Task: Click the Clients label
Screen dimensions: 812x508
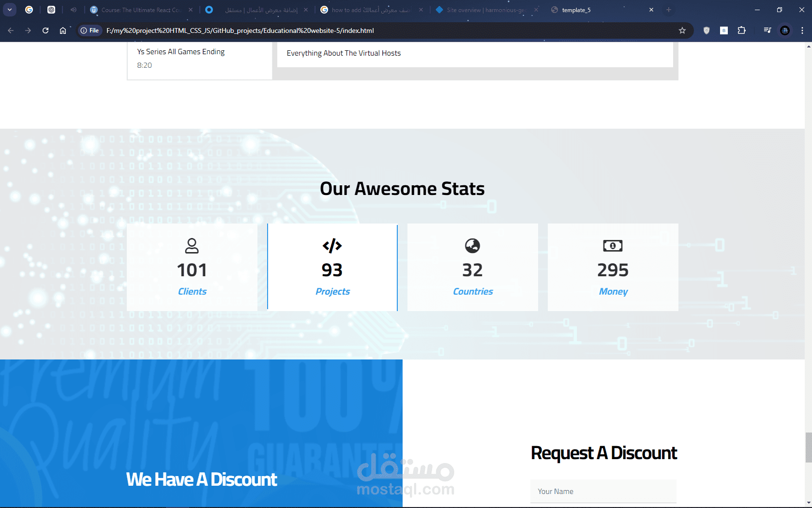Action: coord(192,291)
